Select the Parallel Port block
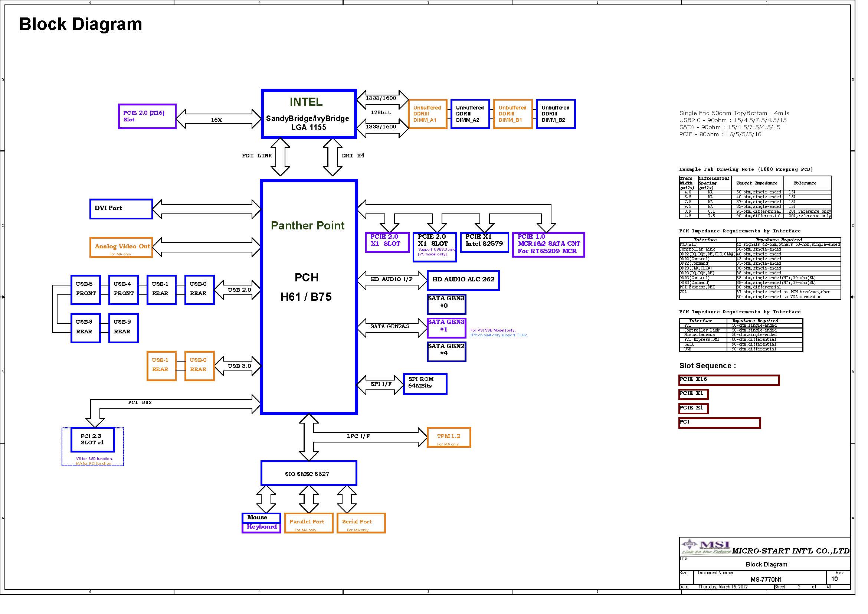This screenshot has width=868, height=614. (309, 523)
